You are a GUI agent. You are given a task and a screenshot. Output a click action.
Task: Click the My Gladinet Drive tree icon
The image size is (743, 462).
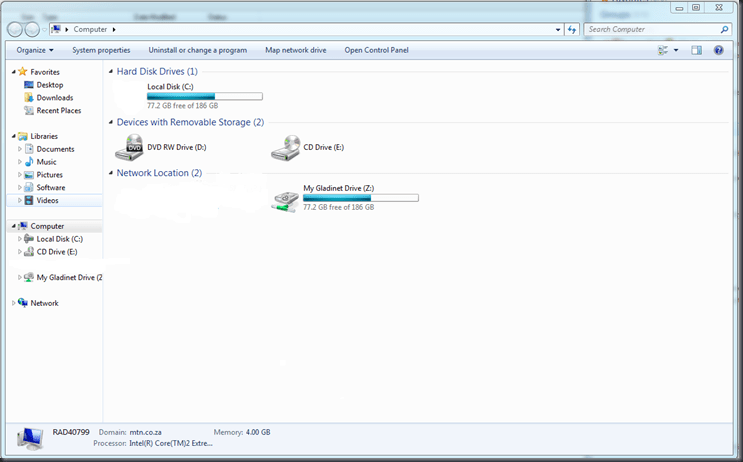coord(29,277)
